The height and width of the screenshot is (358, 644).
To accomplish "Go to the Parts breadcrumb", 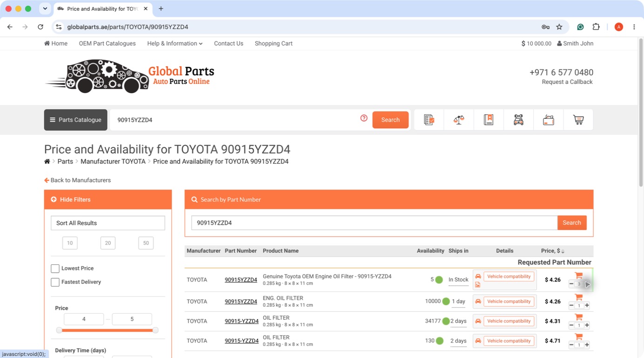I will click(65, 161).
